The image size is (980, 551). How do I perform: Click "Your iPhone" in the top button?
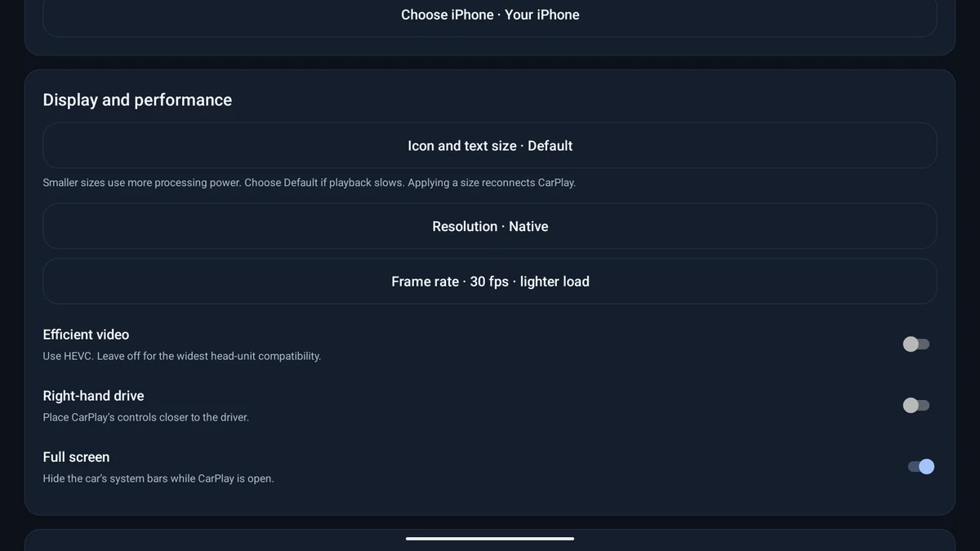tap(542, 15)
